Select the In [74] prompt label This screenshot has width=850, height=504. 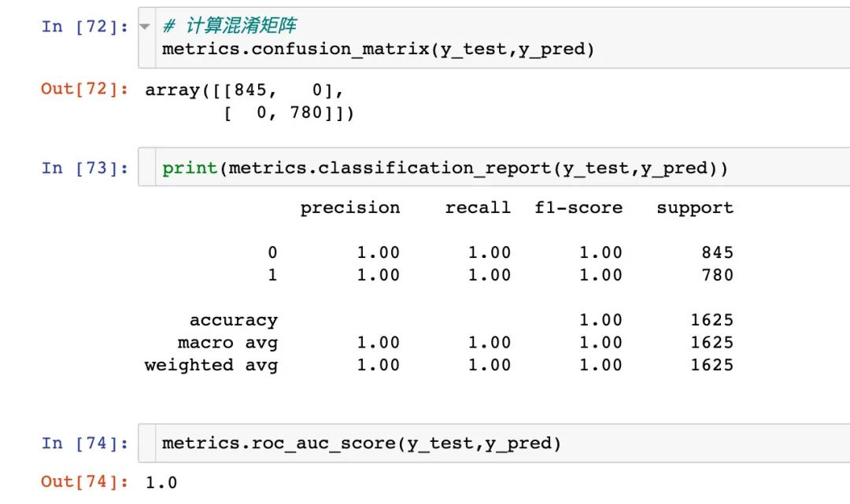tap(84, 443)
